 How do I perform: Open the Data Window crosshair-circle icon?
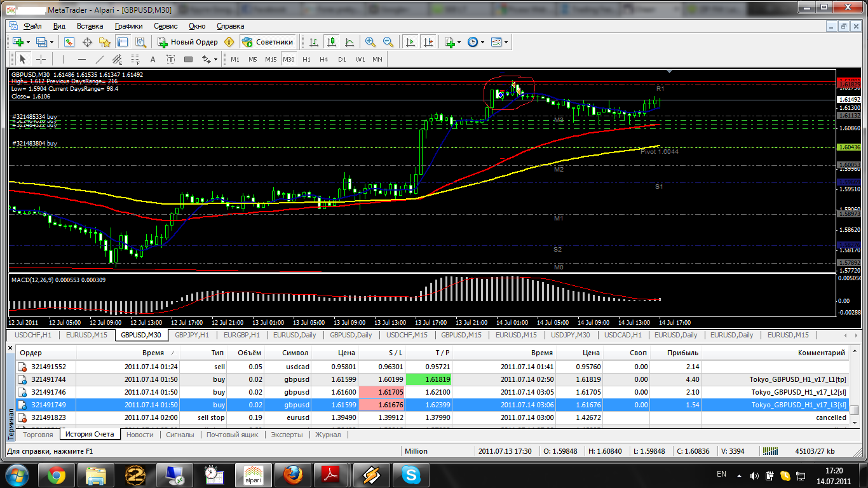(87, 42)
